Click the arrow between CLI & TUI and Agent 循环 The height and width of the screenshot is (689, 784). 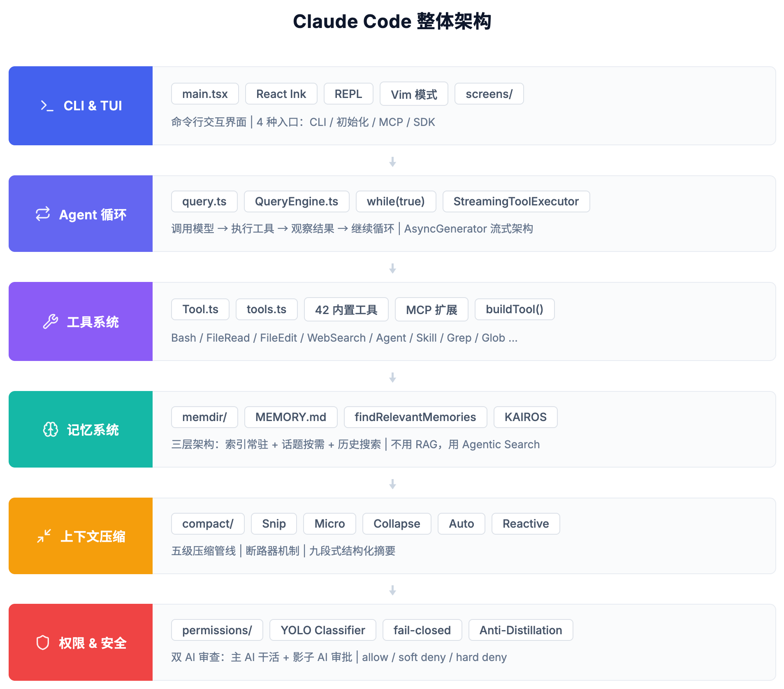click(x=392, y=162)
